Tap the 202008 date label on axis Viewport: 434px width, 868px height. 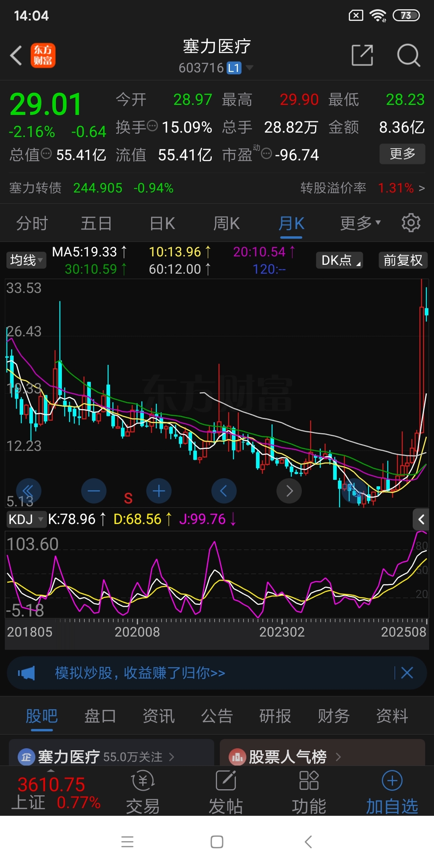(x=137, y=632)
